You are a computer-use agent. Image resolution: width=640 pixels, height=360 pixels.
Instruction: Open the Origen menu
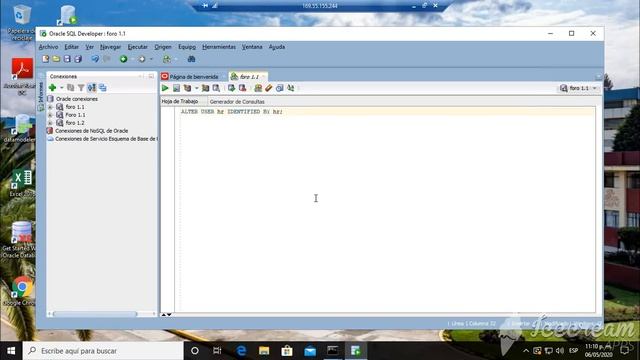[163, 47]
